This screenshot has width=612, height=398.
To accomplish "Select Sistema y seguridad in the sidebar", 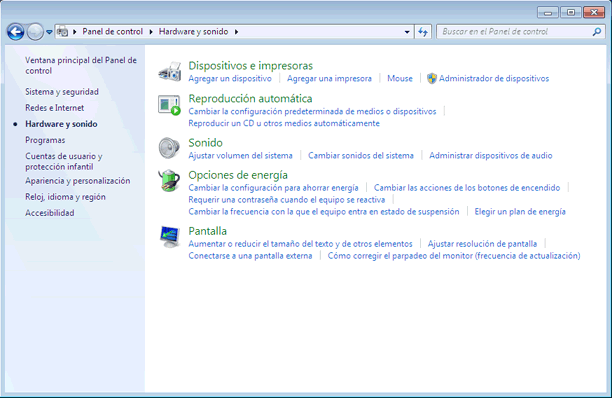I will coord(62,92).
